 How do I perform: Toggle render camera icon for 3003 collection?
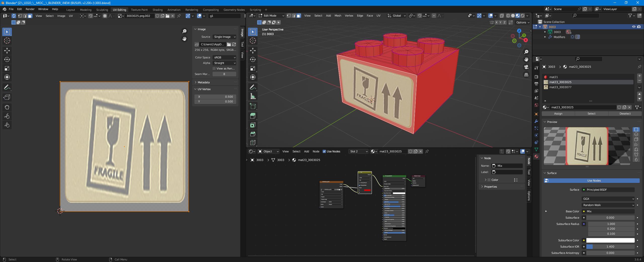[639, 27]
